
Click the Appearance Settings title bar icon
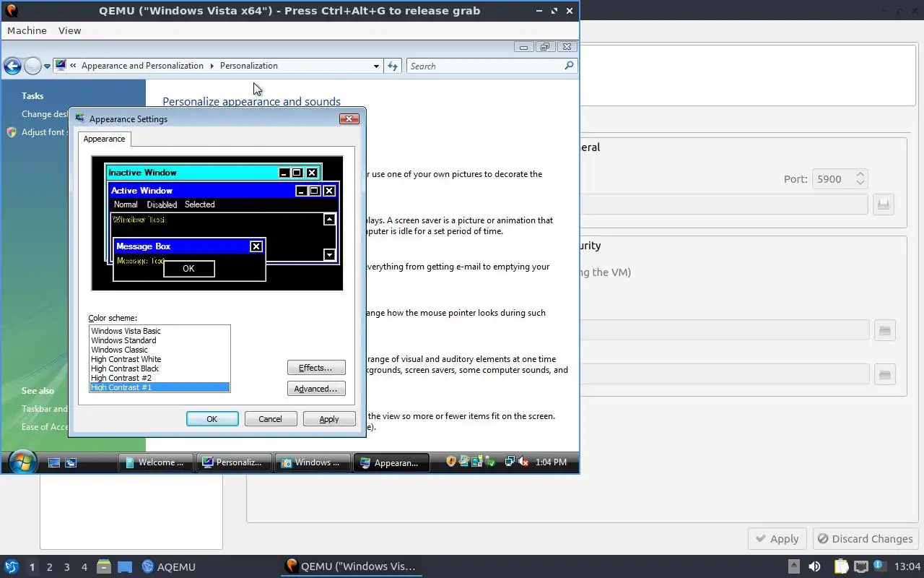point(80,118)
